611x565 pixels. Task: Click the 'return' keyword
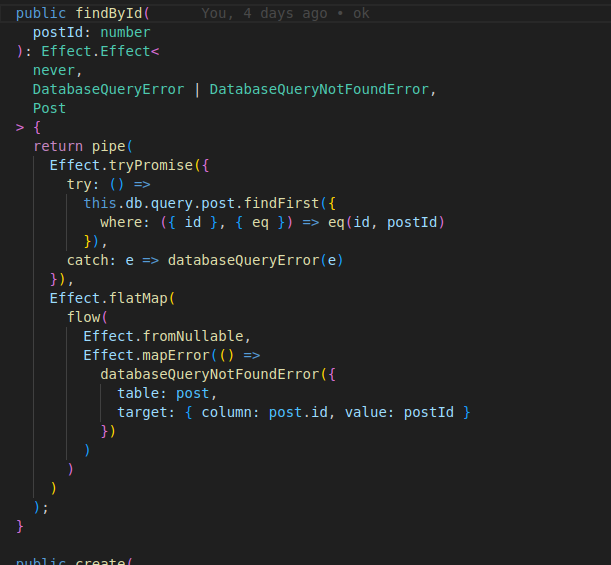58,147
